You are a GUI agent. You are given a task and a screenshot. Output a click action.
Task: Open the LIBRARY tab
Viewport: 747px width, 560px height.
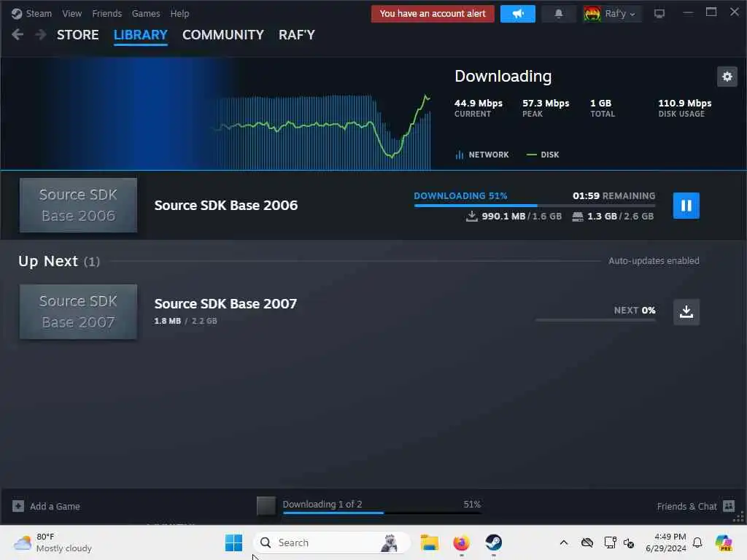141,35
